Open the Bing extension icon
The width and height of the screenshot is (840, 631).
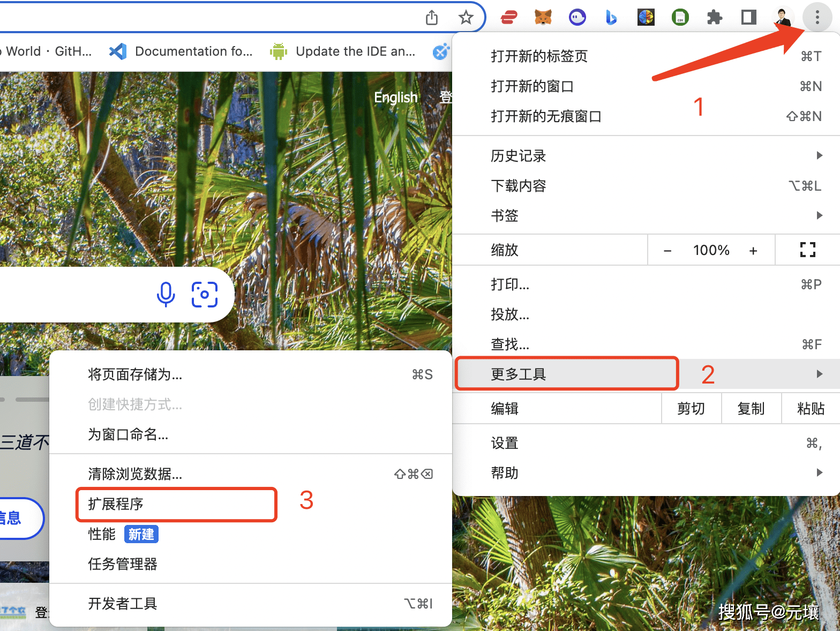[611, 18]
